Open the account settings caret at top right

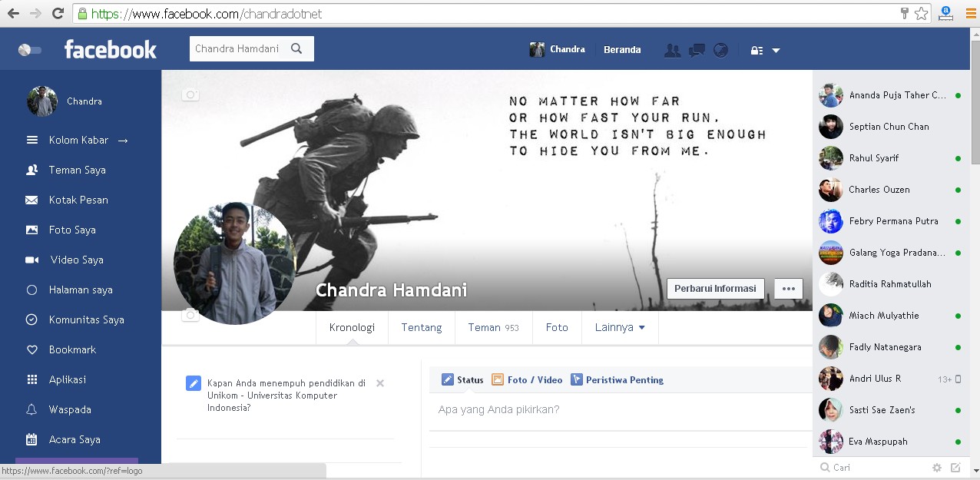776,50
